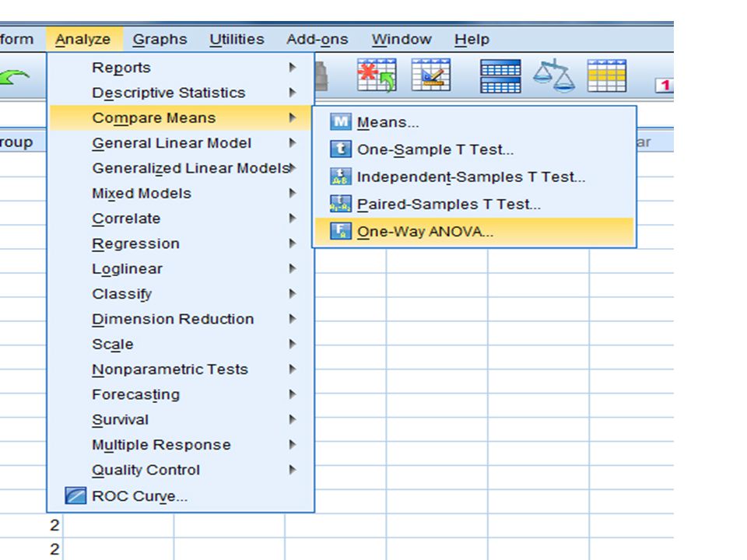The width and height of the screenshot is (747, 560).
Task: Expand the Correlate submenu
Action: 181,218
